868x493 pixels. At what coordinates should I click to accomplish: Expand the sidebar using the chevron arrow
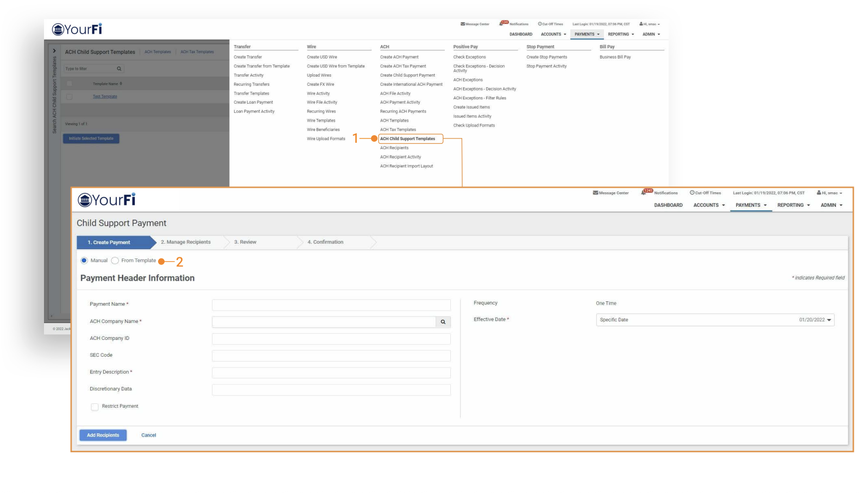click(54, 51)
